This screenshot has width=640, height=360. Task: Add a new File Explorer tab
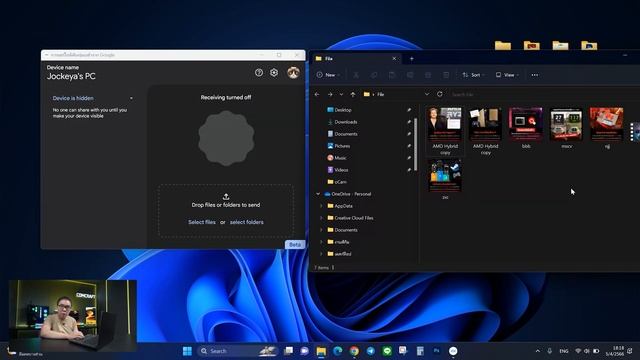click(x=411, y=58)
